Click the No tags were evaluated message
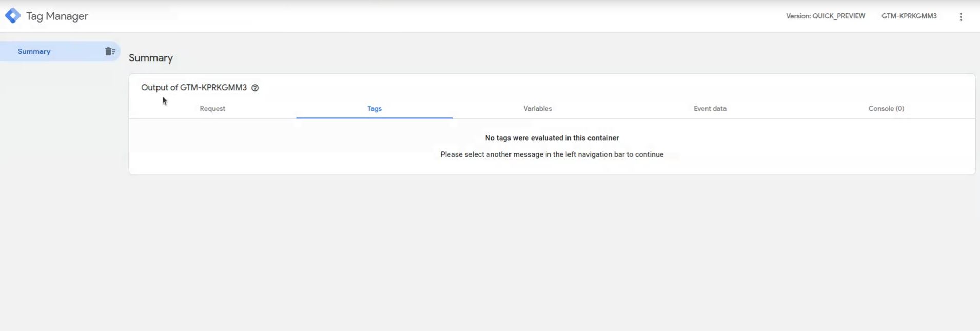Viewport: 980px width, 331px height. pyautogui.click(x=552, y=138)
